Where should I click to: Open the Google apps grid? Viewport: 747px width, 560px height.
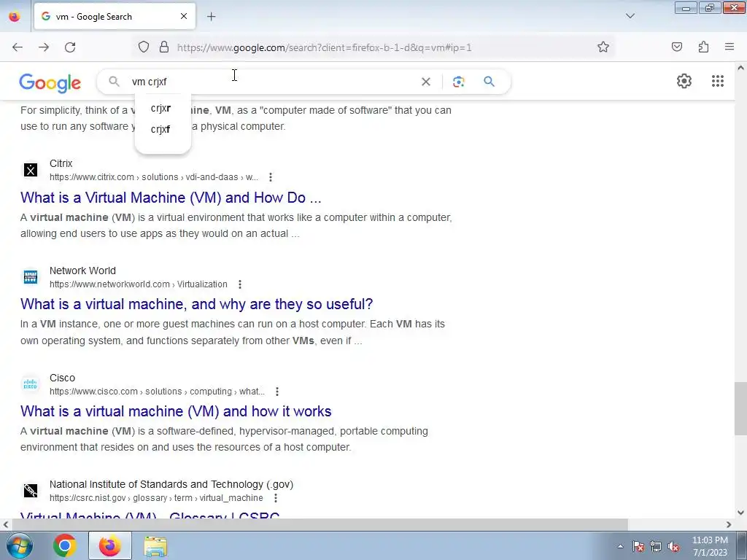[718, 81]
